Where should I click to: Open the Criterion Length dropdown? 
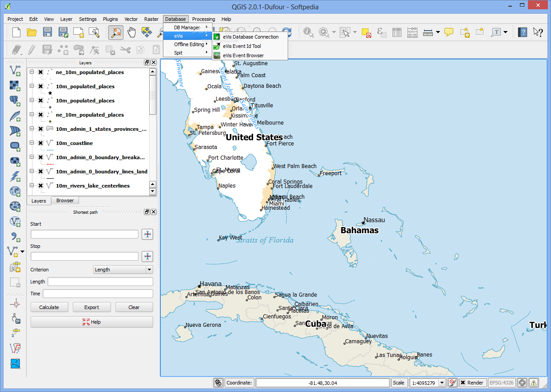pyautogui.click(x=123, y=270)
